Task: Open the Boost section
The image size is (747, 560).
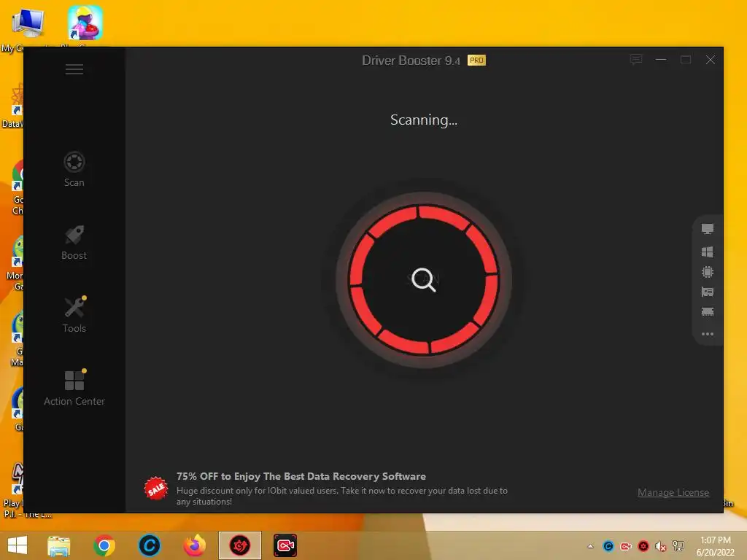Action: coord(74,243)
